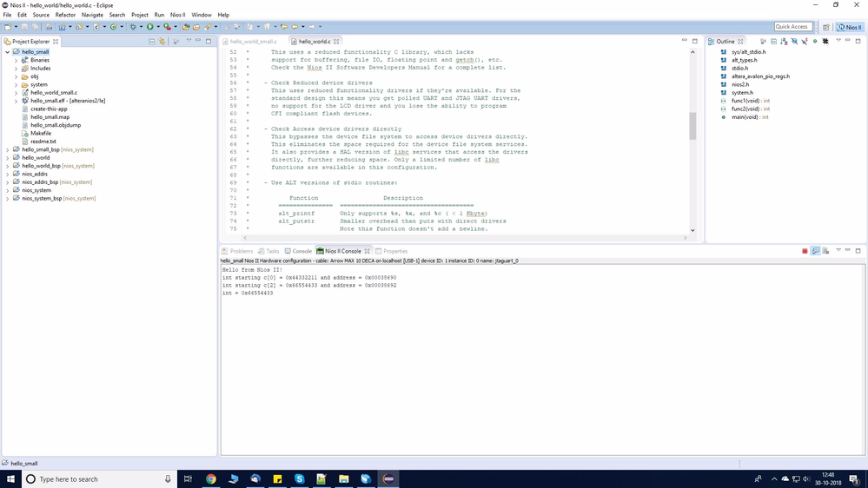Click the Open Element toolbar icon

(x=186, y=27)
